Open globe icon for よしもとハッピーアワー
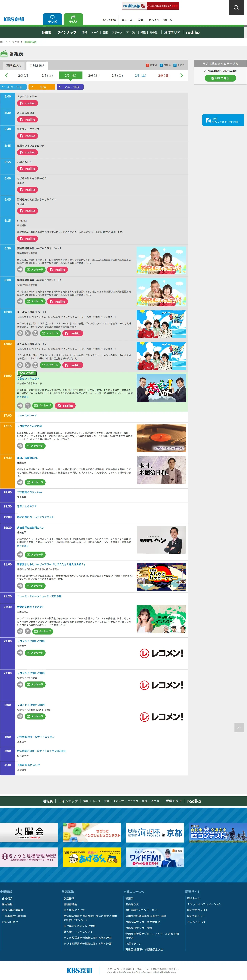Image resolution: width=247 pixels, height=980 pixels. pyautogui.click(x=20, y=586)
